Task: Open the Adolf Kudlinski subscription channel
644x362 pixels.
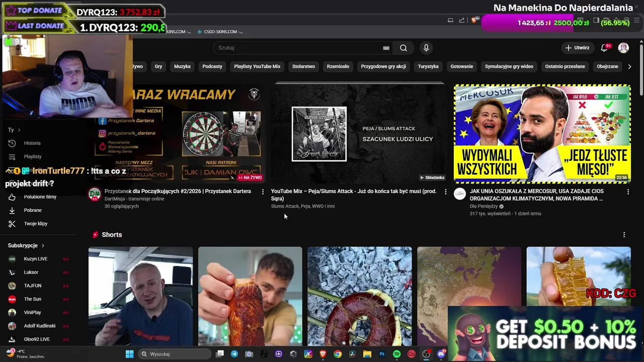Action: tap(38, 326)
